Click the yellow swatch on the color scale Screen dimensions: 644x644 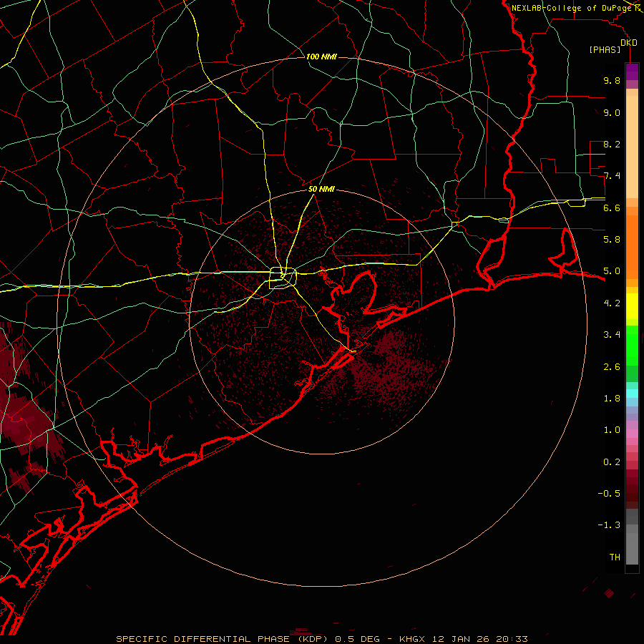point(632,306)
